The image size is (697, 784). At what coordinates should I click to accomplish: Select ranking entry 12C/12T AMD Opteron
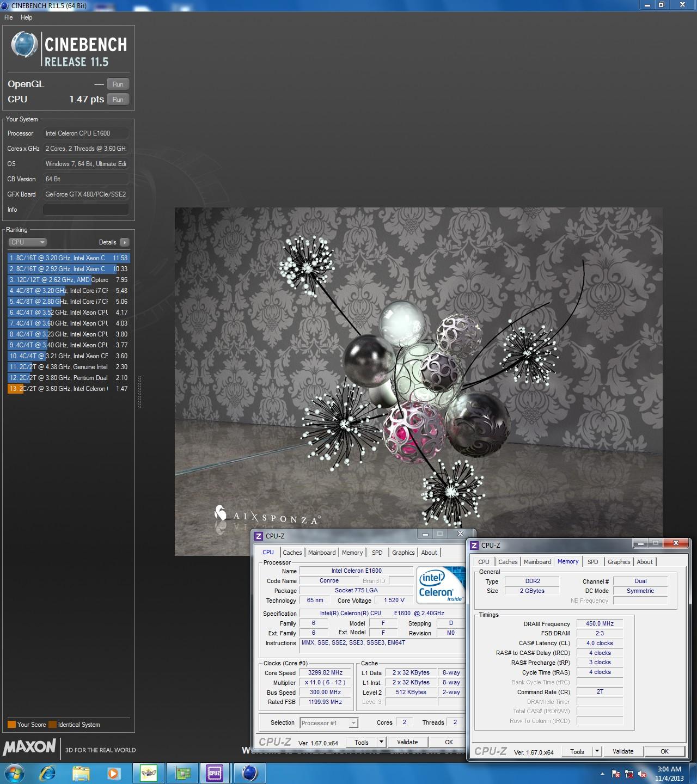(69, 280)
